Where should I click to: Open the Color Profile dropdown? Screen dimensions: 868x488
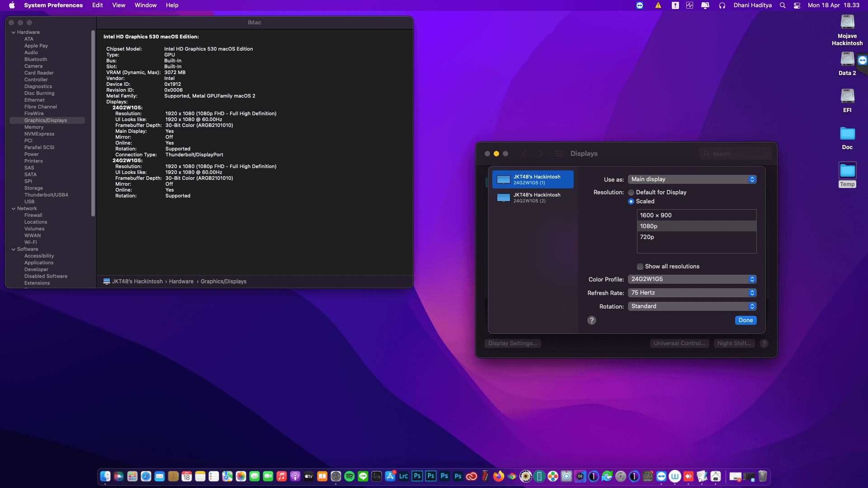pyautogui.click(x=692, y=279)
